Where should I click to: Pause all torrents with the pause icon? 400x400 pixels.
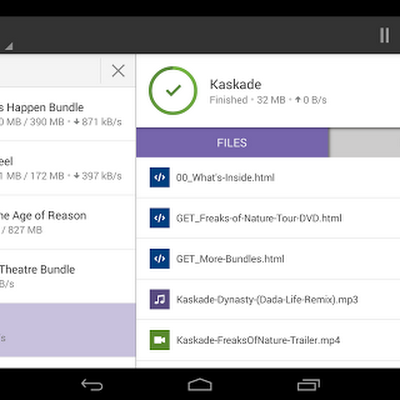384,35
